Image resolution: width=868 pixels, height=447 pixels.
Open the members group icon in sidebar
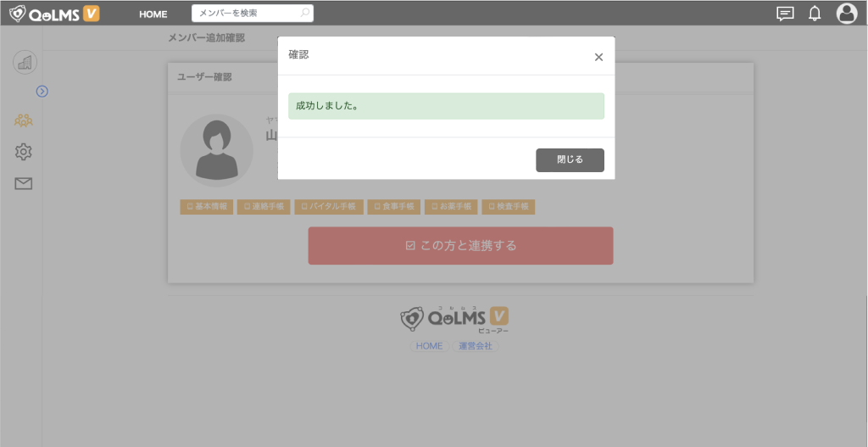(x=24, y=120)
